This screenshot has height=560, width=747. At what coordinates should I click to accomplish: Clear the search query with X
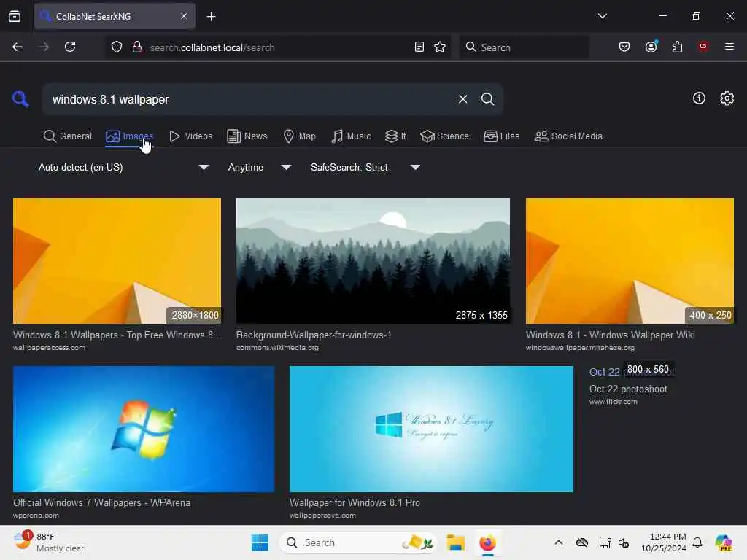pos(462,99)
